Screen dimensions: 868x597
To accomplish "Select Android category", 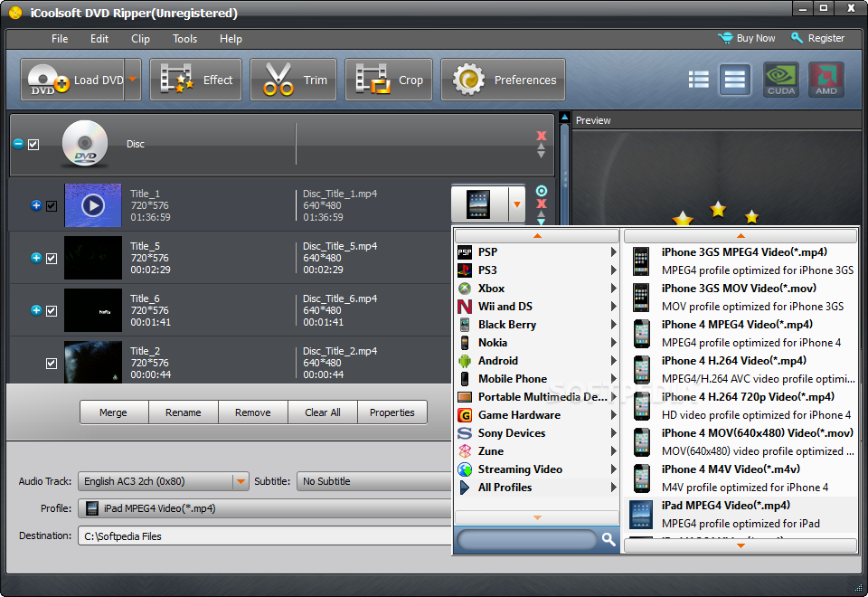I will coord(536,361).
